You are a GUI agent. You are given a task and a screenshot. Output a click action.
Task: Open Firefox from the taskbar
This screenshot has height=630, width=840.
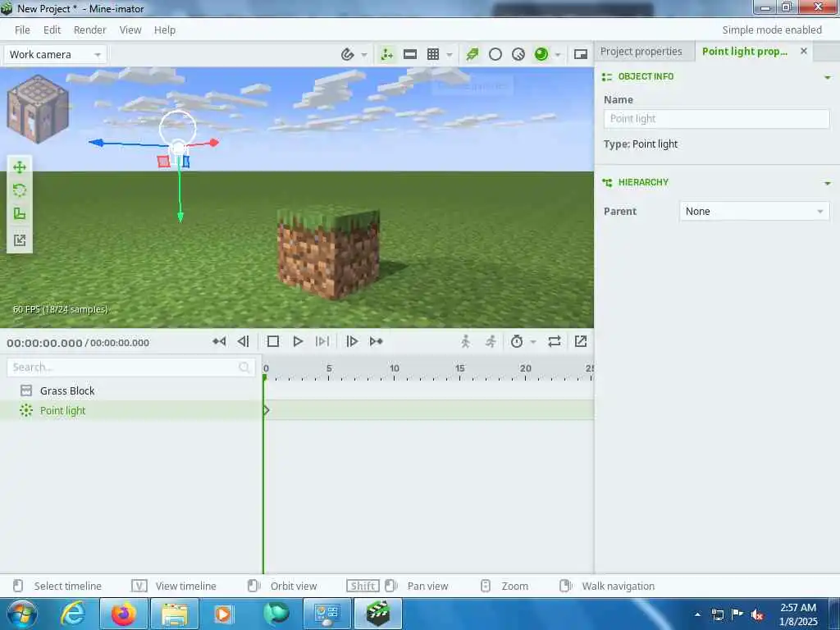point(123,614)
